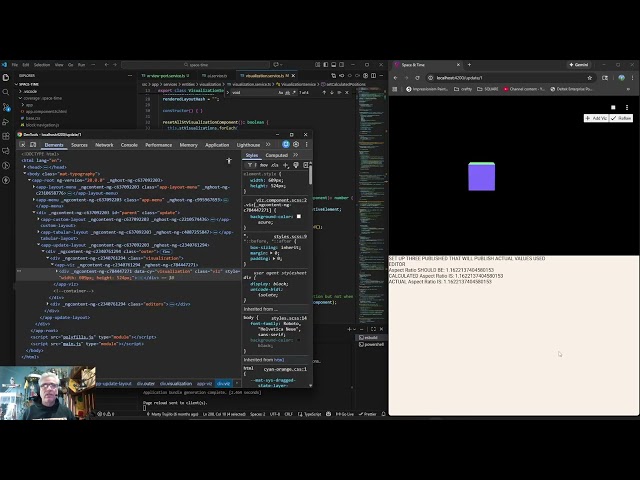
Task: Collapse the app-update-layout element node
Action: click(39, 245)
